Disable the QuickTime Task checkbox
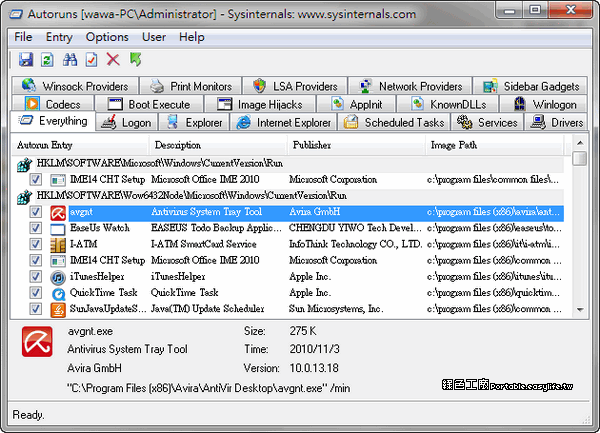600x433 pixels. click(36, 292)
